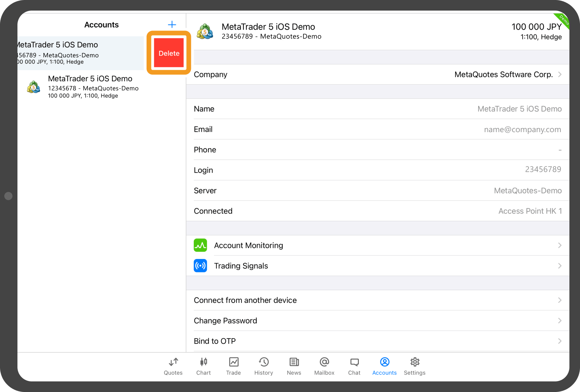Viewport: 580px width, 392px height.
Task: Click the header text 23456789 - MetaQuotes-Demo
Action: tap(271, 36)
